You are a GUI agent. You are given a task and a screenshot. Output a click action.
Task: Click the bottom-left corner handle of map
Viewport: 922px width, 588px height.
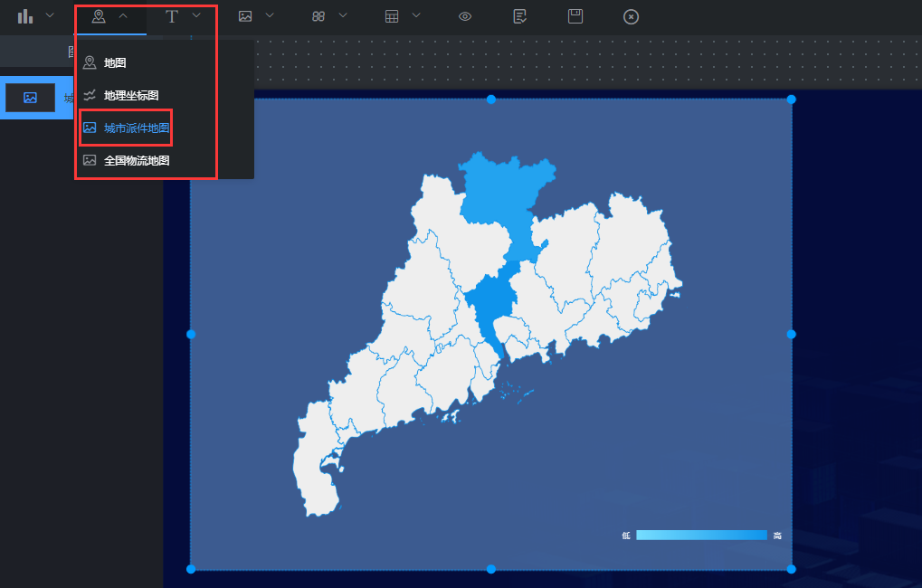tap(191, 569)
